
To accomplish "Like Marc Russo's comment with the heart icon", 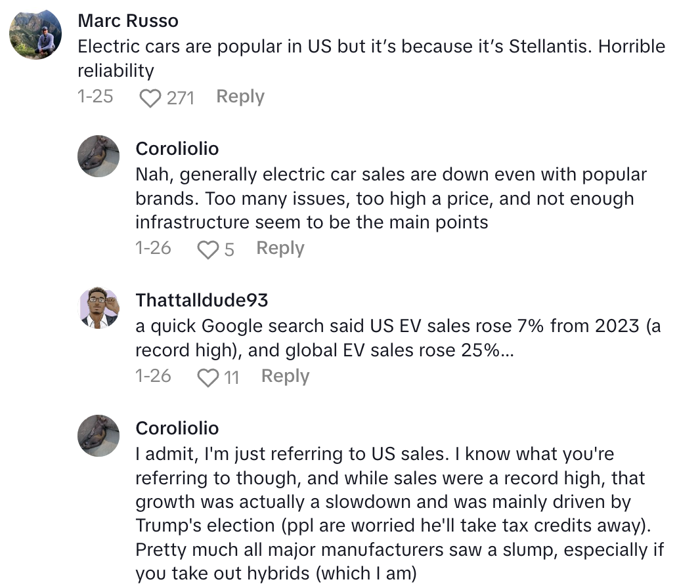I will (x=151, y=97).
